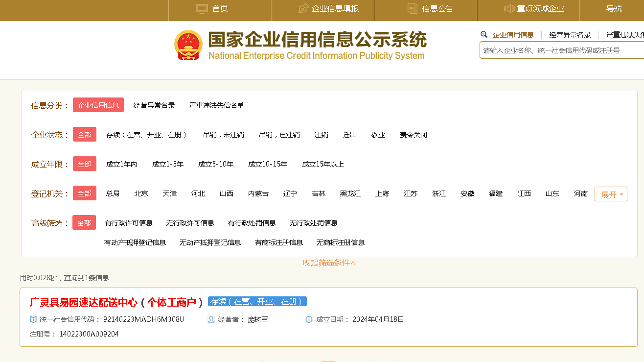
Task: Select the 经营异常名录 info category filter
Action: click(154, 105)
